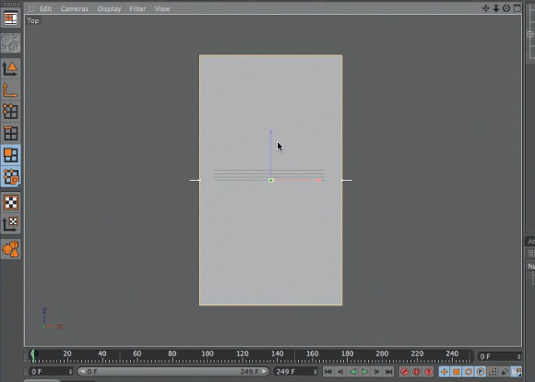Viewport: 535px width, 382px height.
Task: Click the stepper on 249 F end field
Action: point(315,371)
